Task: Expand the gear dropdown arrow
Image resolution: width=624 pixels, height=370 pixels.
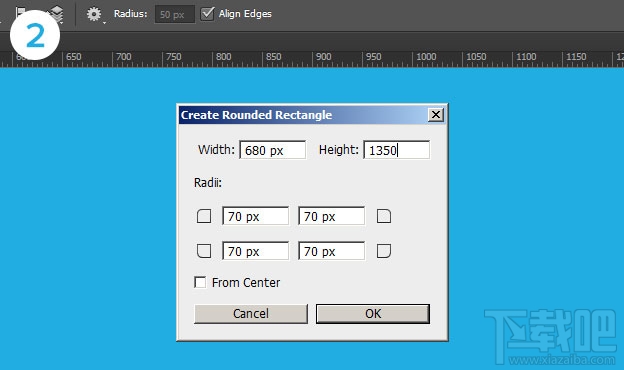Action: (104, 23)
